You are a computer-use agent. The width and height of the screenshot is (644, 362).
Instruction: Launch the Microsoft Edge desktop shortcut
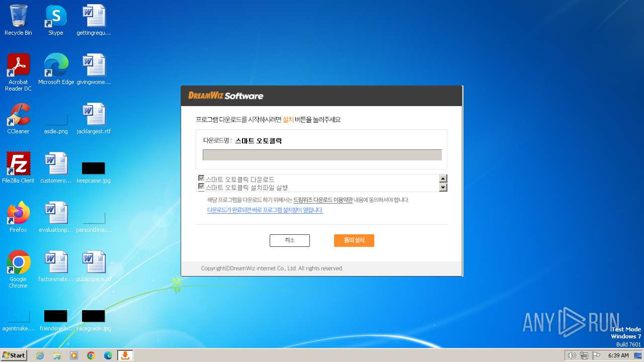(x=56, y=69)
